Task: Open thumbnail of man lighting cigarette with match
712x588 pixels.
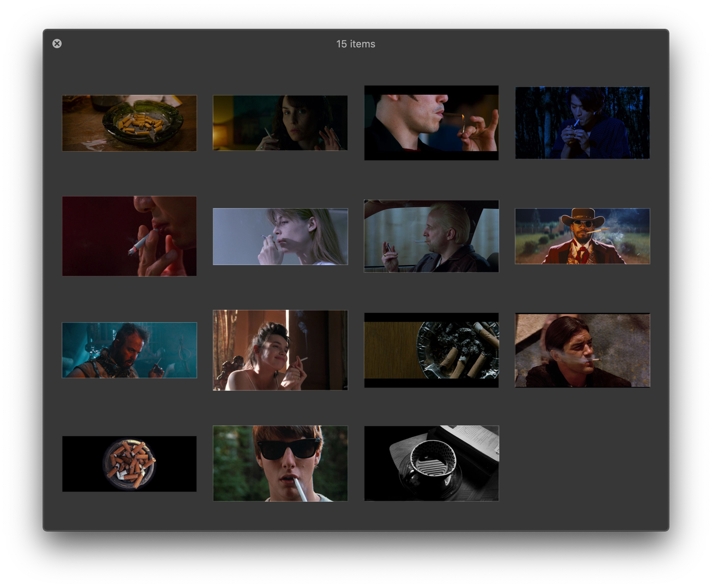Action: point(432,123)
